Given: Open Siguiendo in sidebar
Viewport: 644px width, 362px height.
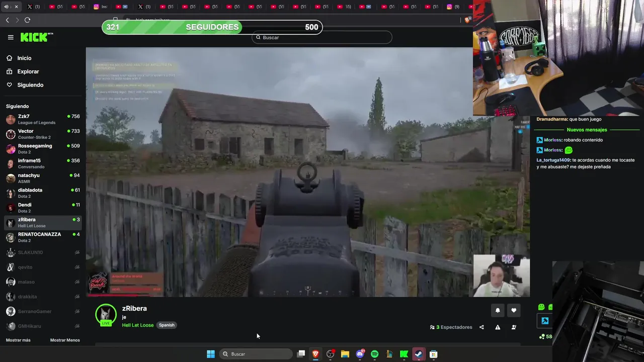Looking at the screenshot, I should click(30, 85).
